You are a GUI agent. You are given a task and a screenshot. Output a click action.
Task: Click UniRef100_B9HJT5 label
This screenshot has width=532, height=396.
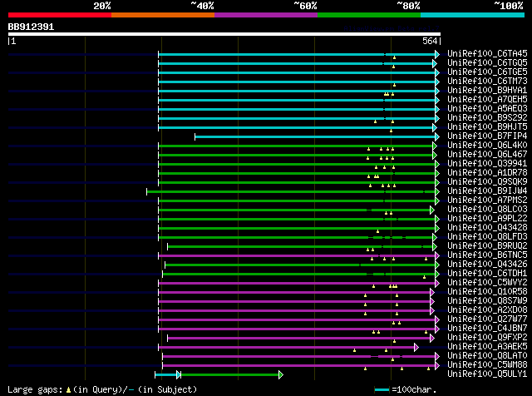487,127
